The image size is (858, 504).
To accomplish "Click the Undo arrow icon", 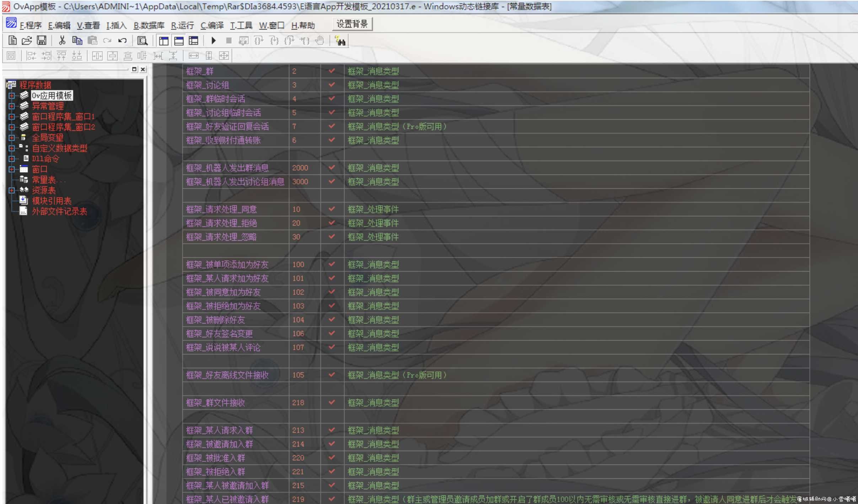I will click(x=123, y=41).
